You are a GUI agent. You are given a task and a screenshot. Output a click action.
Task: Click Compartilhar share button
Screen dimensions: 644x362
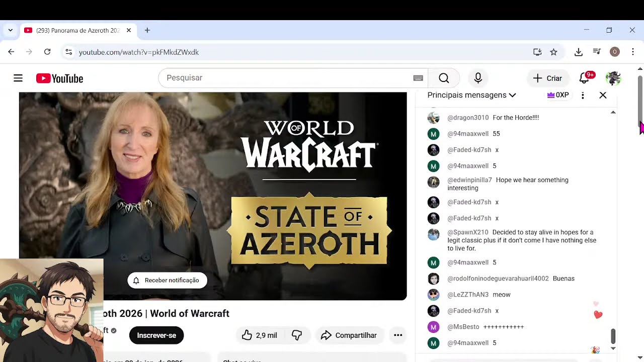pos(349,335)
